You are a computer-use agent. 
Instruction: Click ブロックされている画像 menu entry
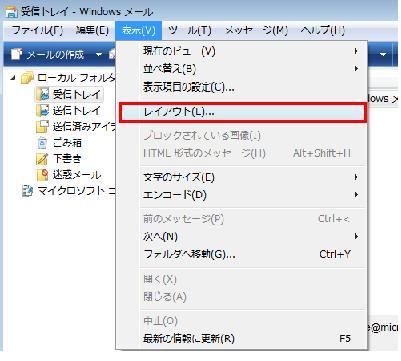[x=242, y=135]
